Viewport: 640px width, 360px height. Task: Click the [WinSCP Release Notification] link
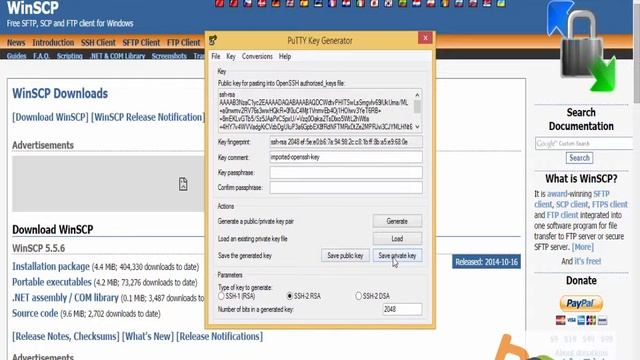pos(148,117)
